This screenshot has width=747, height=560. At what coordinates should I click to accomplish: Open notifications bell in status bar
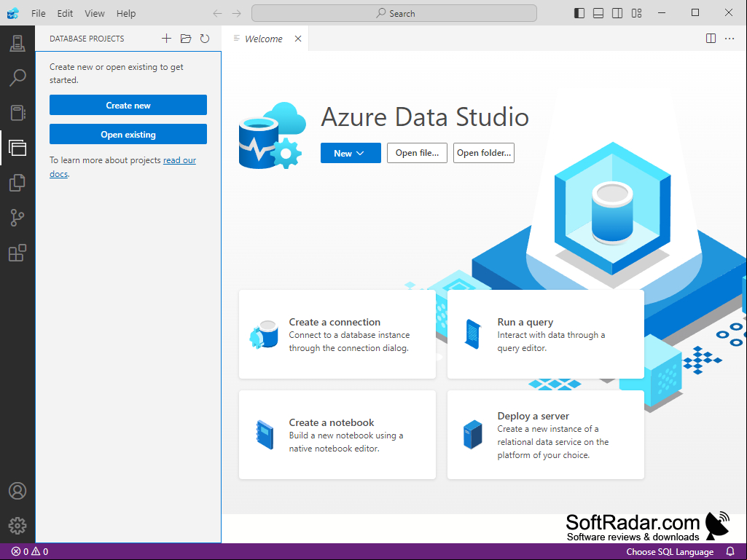tap(730, 551)
